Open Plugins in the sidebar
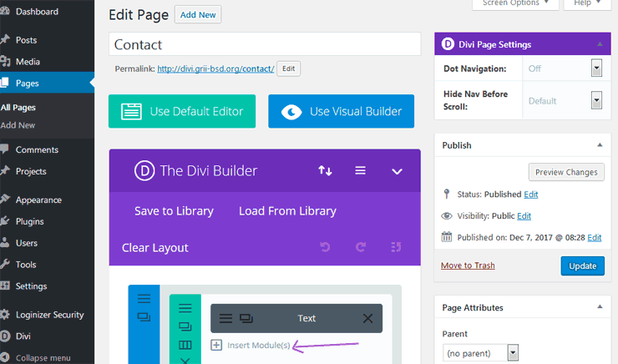This screenshot has height=364, width=618. (x=29, y=221)
